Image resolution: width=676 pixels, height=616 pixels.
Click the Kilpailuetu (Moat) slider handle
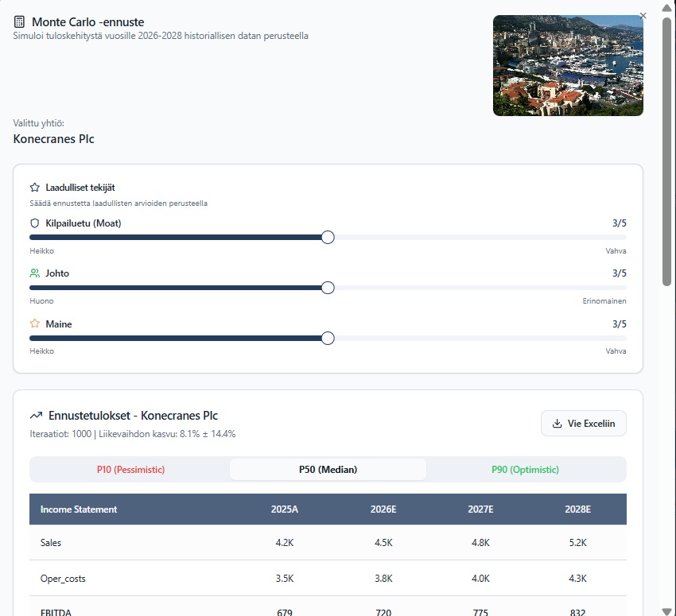click(328, 237)
